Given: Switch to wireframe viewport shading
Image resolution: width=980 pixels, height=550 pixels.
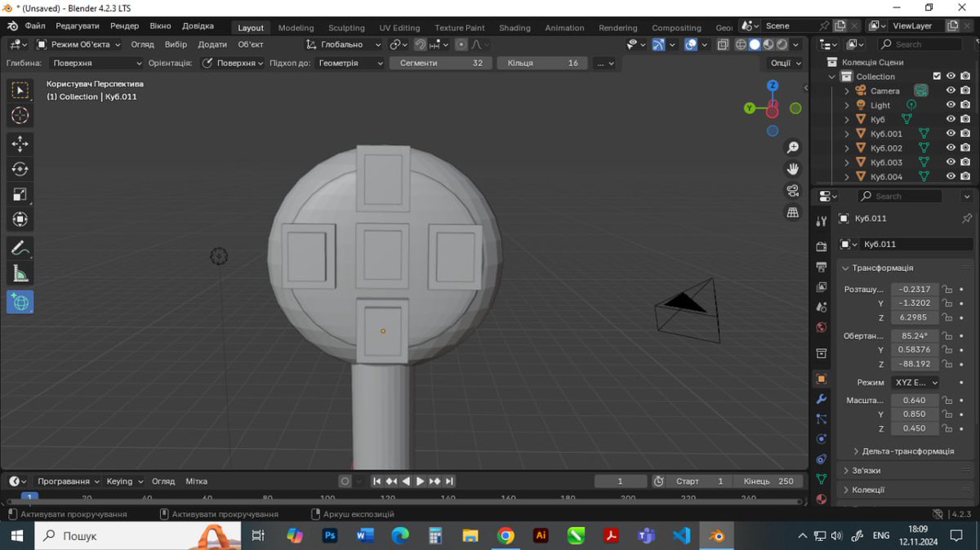Looking at the screenshot, I should 741,45.
